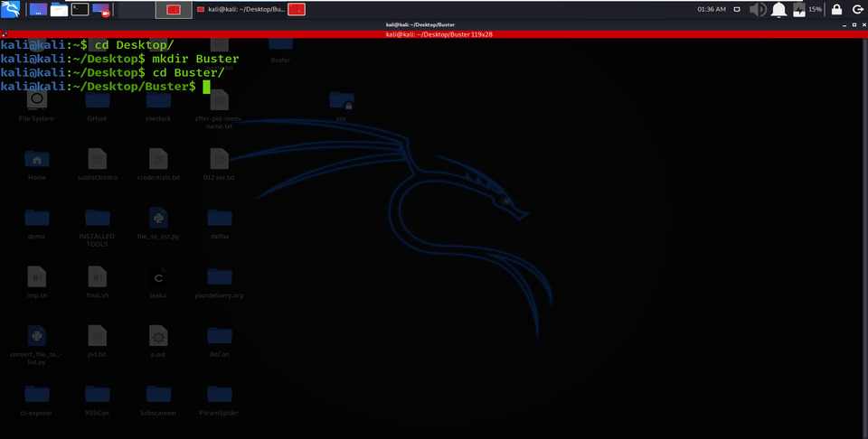Image resolution: width=868 pixels, height=439 pixels.
Task: Click the 15% battery percentage label
Action: pos(815,9)
